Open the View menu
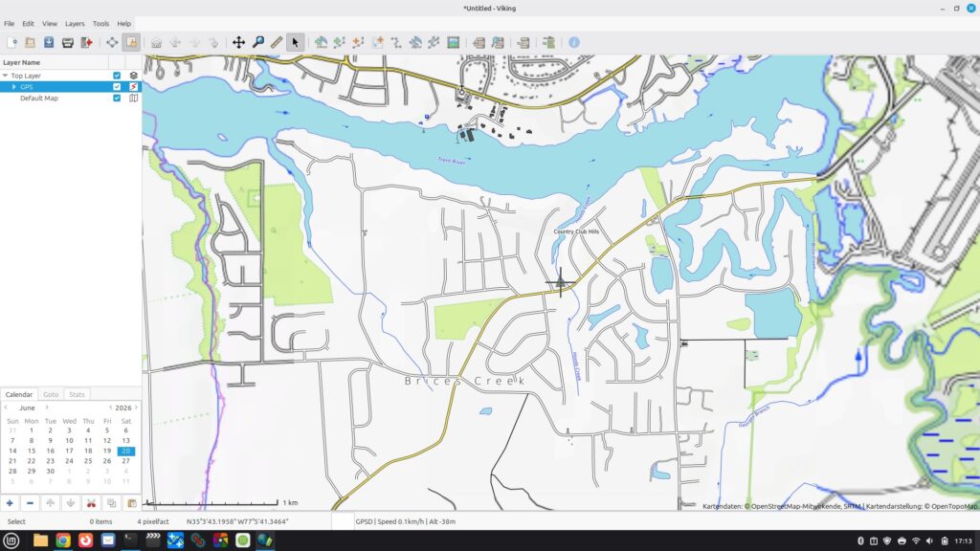980x551 pixels. pyautogui.click(x=50, y=24)
